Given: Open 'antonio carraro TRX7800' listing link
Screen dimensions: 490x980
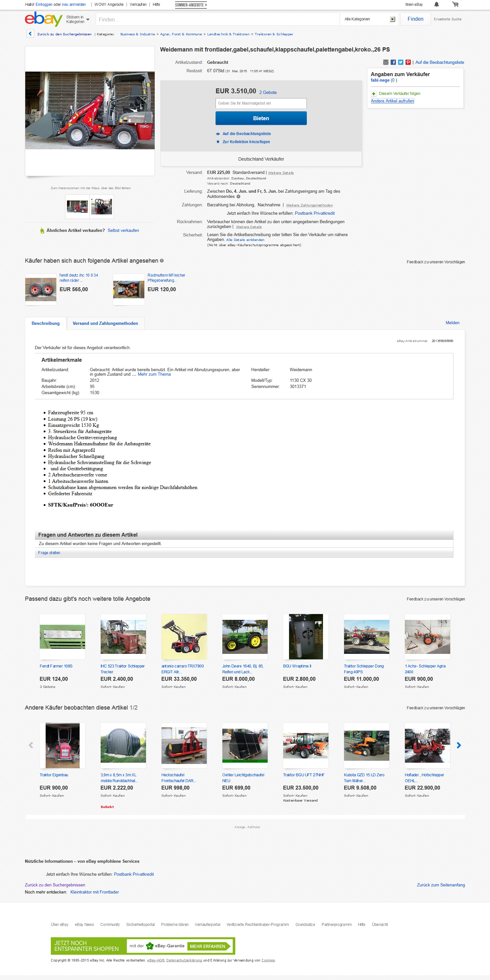Looking at the screenshot, I should (x=183, y=669).
